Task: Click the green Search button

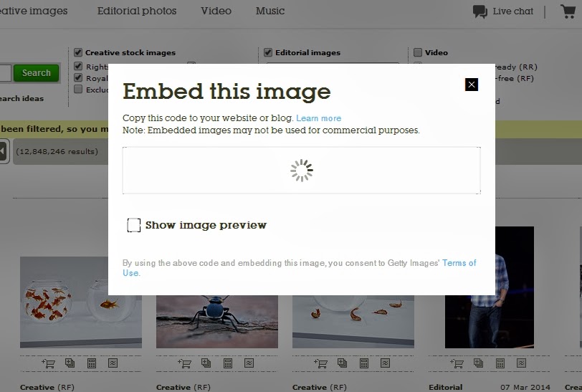Action: [36, 72]
